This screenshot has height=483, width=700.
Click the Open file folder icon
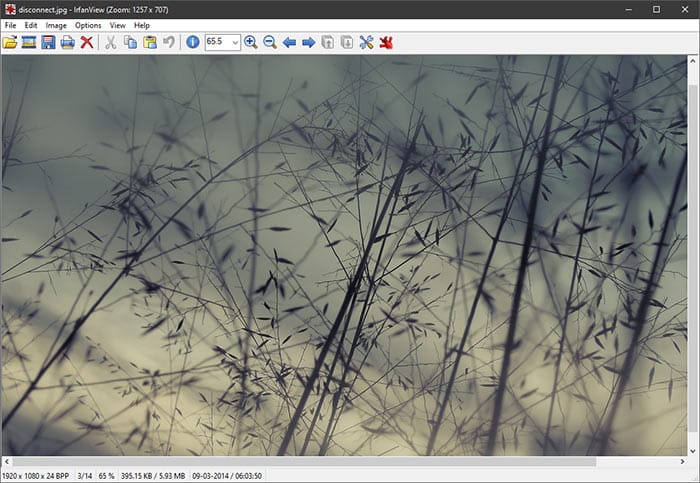tap(10, 42)
